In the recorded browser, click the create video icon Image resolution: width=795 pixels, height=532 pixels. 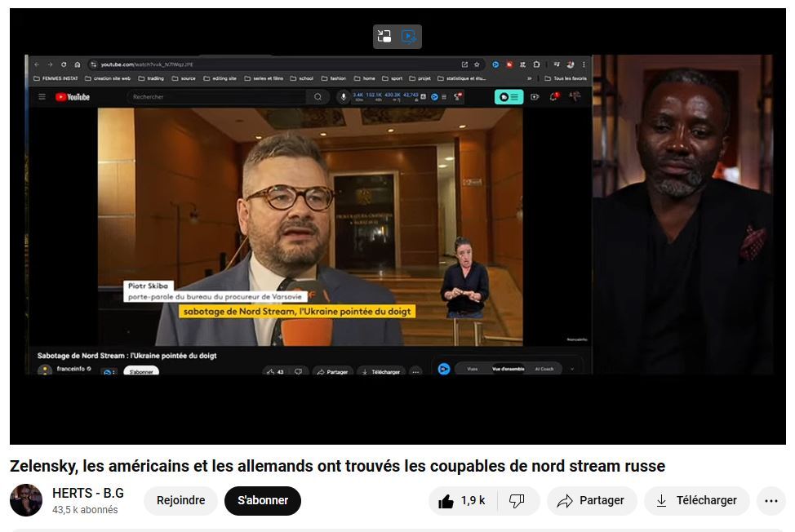pyautogui.click(x=535, y=97)
